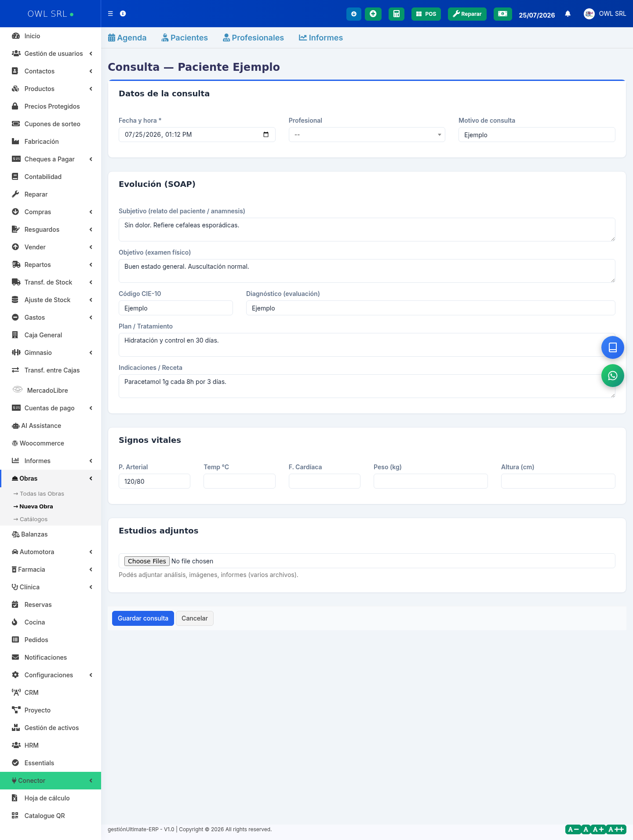The width and height of the screenshot is (633, 840).
Task: Click Guardar consulta button
Action: [143, 618]
